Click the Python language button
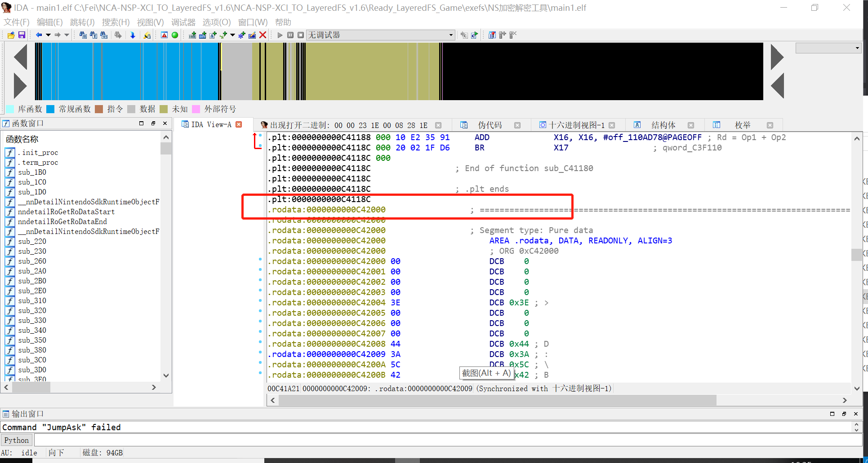The height and width of the screenshot is (463, 868). pyautogui.click(x=17, y=440)
